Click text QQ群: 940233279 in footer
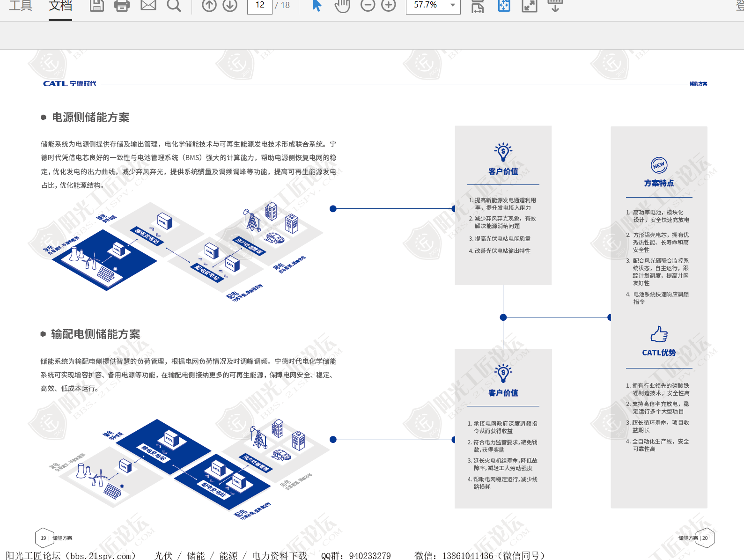The width and height of the screenshot is (744, 560). click(356, 555)
